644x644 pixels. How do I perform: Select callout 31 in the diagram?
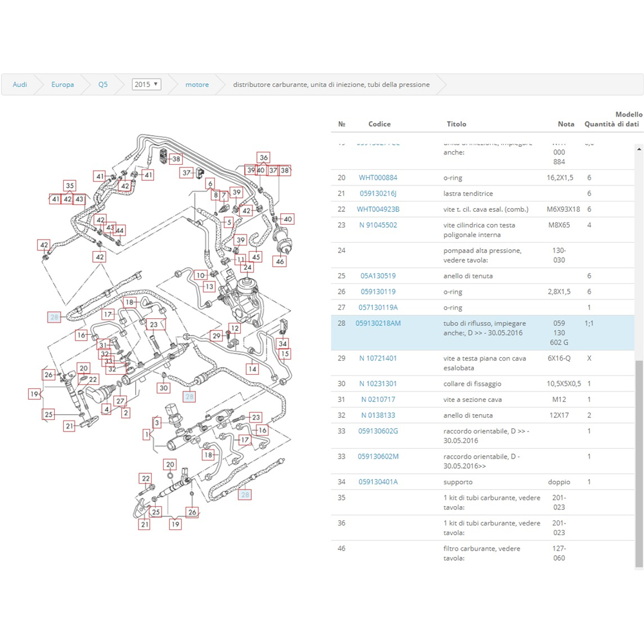pos(103,345)
